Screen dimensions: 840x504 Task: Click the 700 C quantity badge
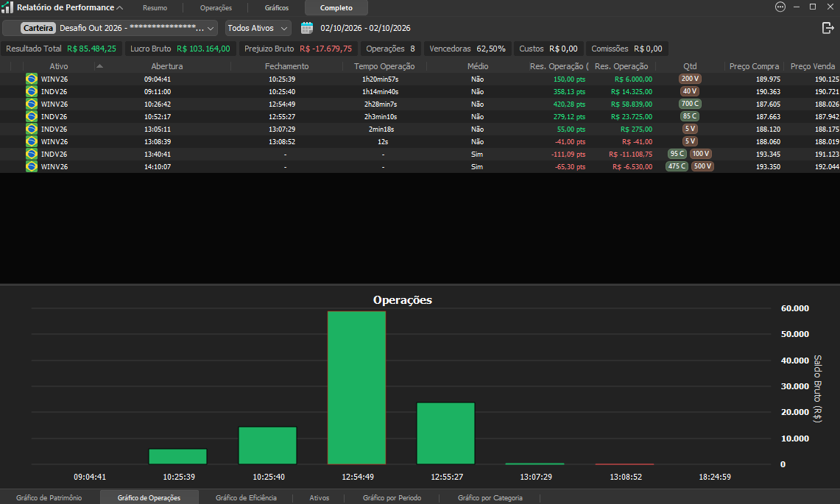click(x=690, y=104)
